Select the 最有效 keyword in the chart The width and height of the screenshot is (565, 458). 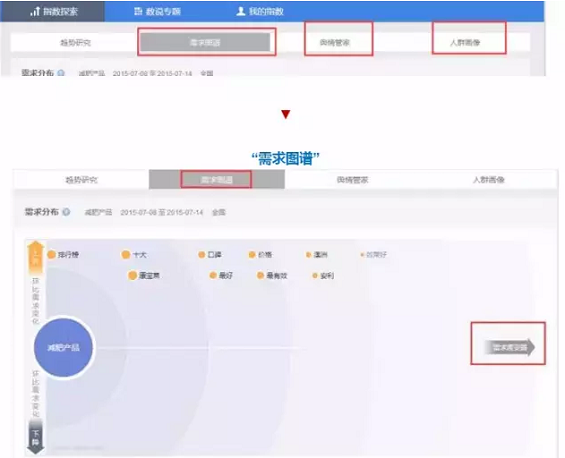click(272, 276)
